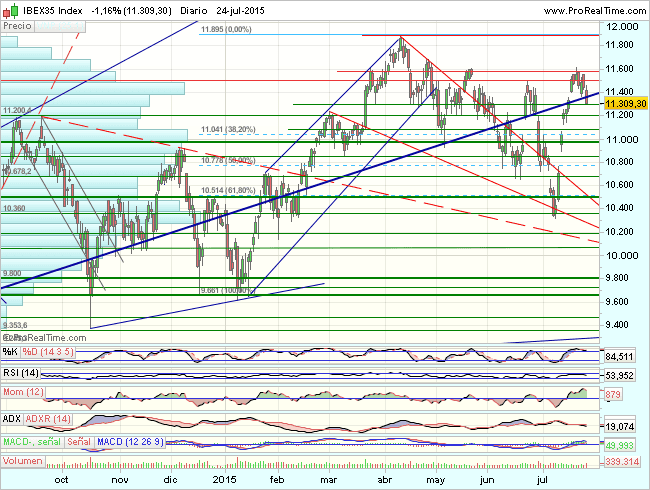
Task: Click the 19,074 ADX value
Action: (619, 426)
